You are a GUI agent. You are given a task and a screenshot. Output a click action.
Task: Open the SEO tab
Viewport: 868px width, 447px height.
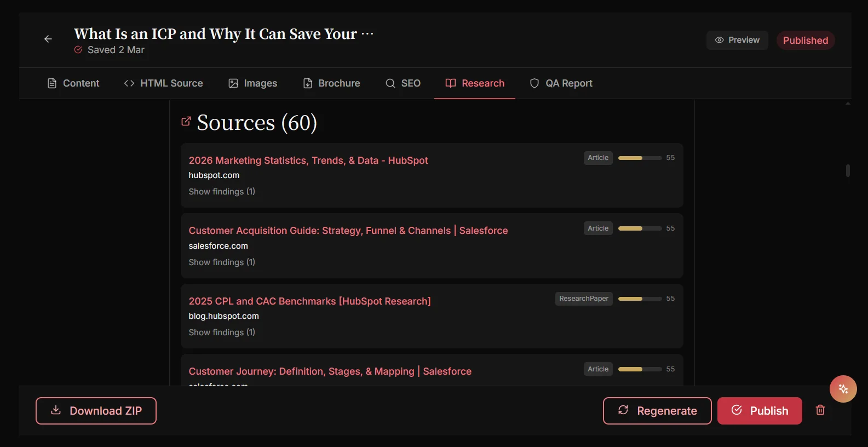coord(403,83)
